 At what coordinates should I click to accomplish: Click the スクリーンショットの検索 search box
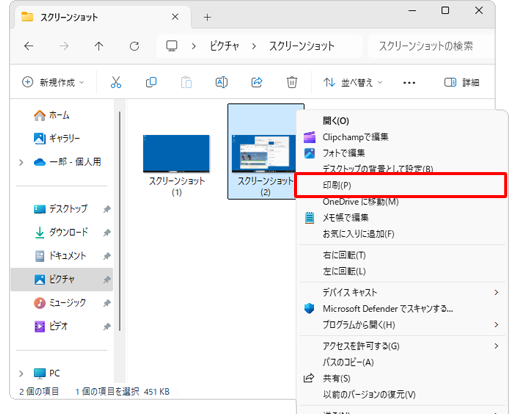(x=431, y=46)
